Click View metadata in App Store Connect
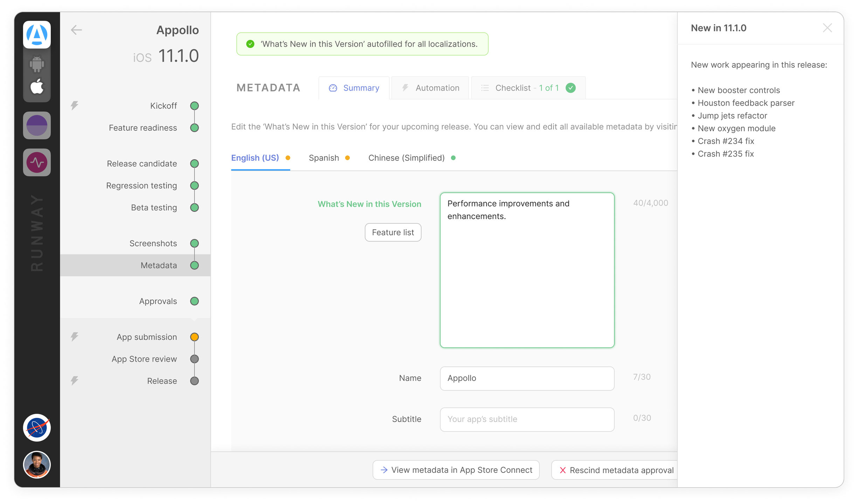Screen dimensions: 858x504 pyautogui.click(x=456, y=470)
